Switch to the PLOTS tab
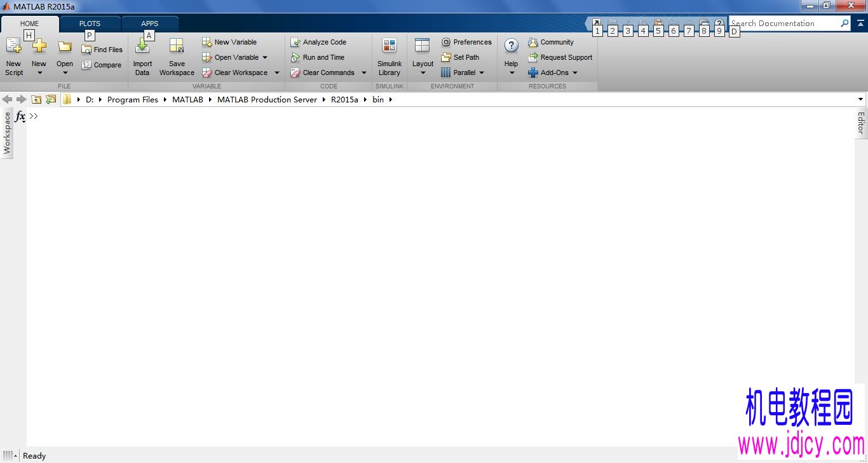 pyautogui.click(x=90, y=24)
